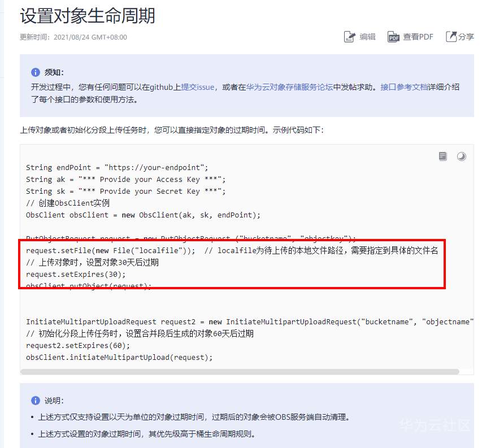The image size is (482, 448).
Task: Click the 须知 info circle icon
Action: 36,72
